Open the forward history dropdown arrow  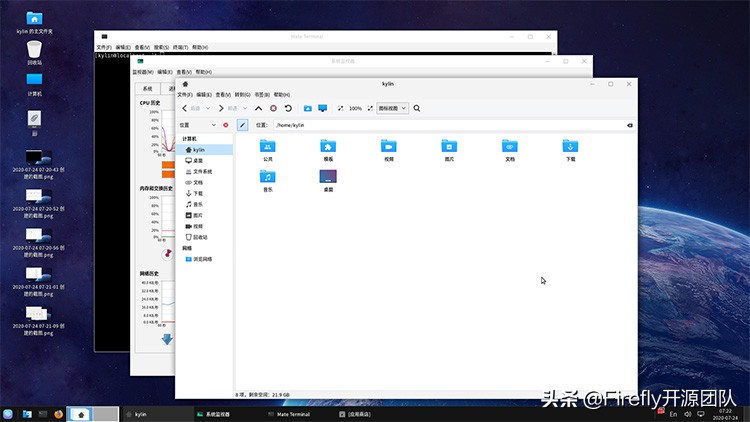[x=245, y=109]
